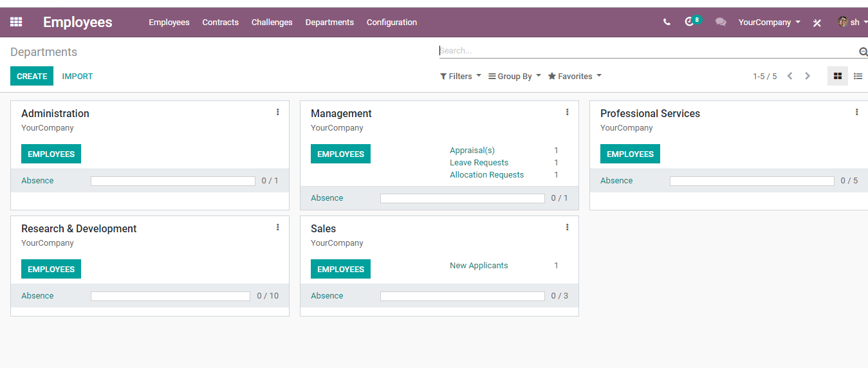Click the CREATE button

click(x=32, y=76)
